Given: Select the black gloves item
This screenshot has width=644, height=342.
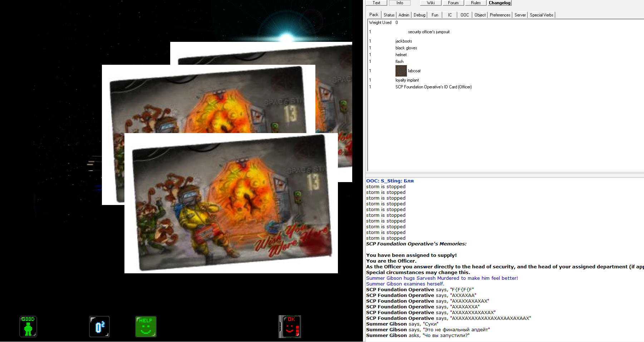Looking at the screenshot, I should coord(406,48).
